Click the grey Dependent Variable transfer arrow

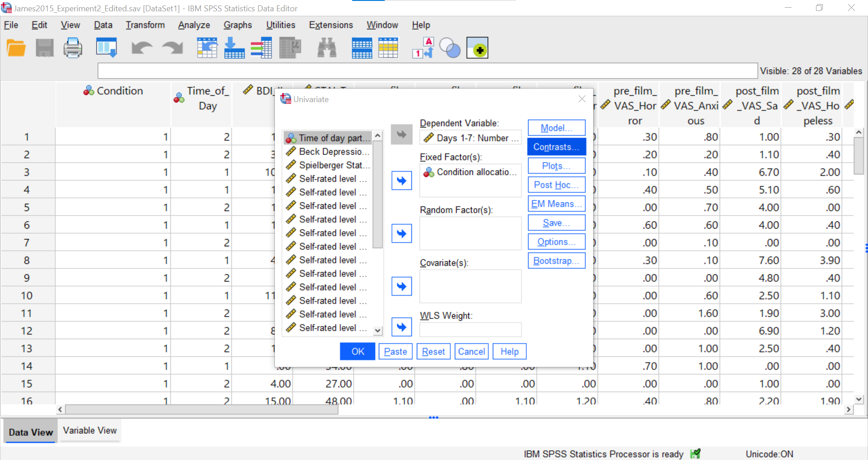tap(401, 134)
